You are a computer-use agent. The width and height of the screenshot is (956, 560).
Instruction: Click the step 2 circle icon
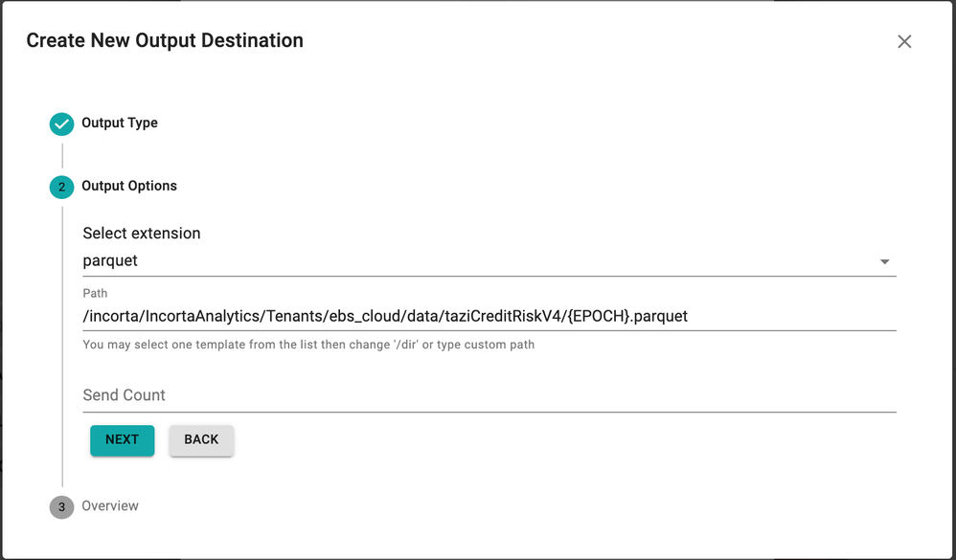pyautogui.click(x=61, y=187)
